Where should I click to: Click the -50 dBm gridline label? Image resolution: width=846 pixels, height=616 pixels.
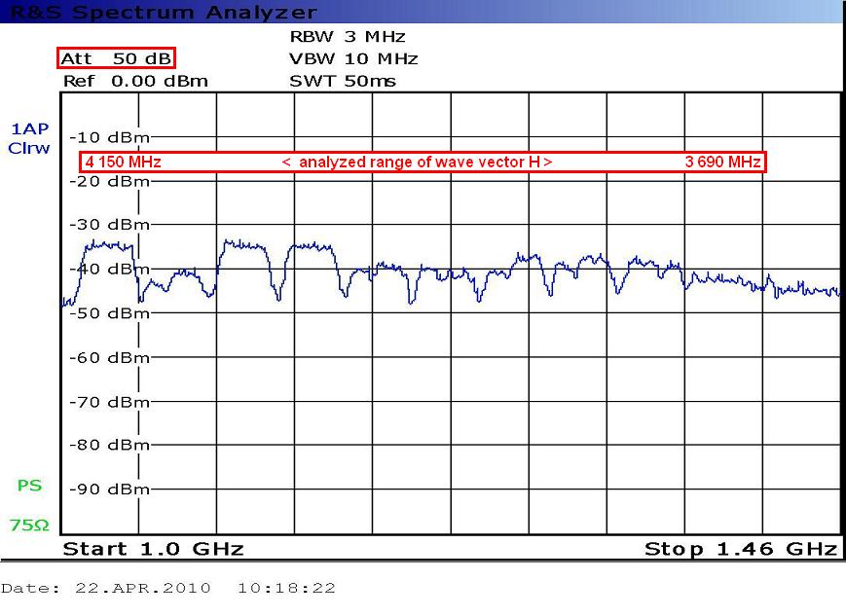[110, 313]
